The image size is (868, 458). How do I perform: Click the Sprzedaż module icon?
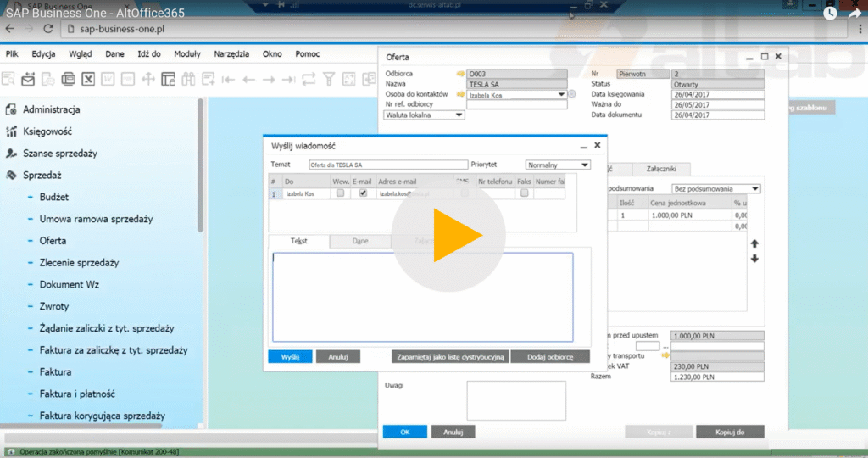click(x=11, y=175)
